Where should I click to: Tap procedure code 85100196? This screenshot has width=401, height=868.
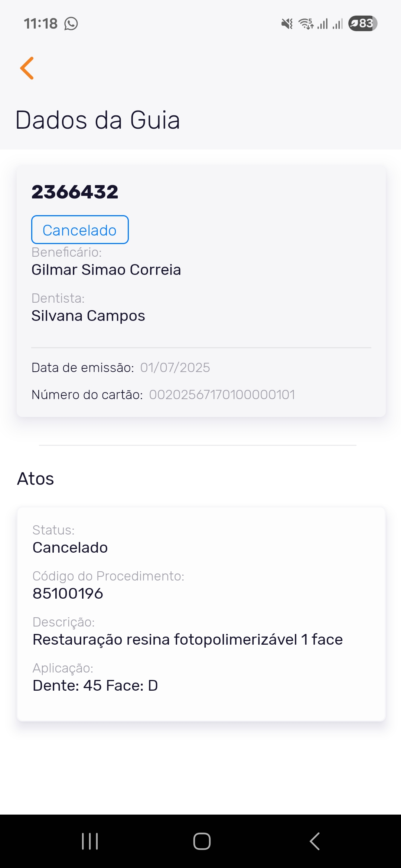tap(68, 594)
